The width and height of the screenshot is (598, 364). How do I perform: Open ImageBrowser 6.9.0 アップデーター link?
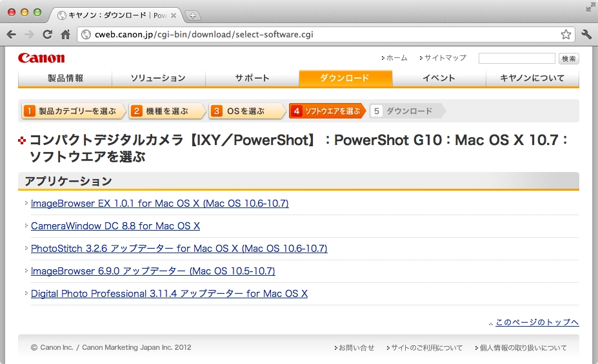153,271
